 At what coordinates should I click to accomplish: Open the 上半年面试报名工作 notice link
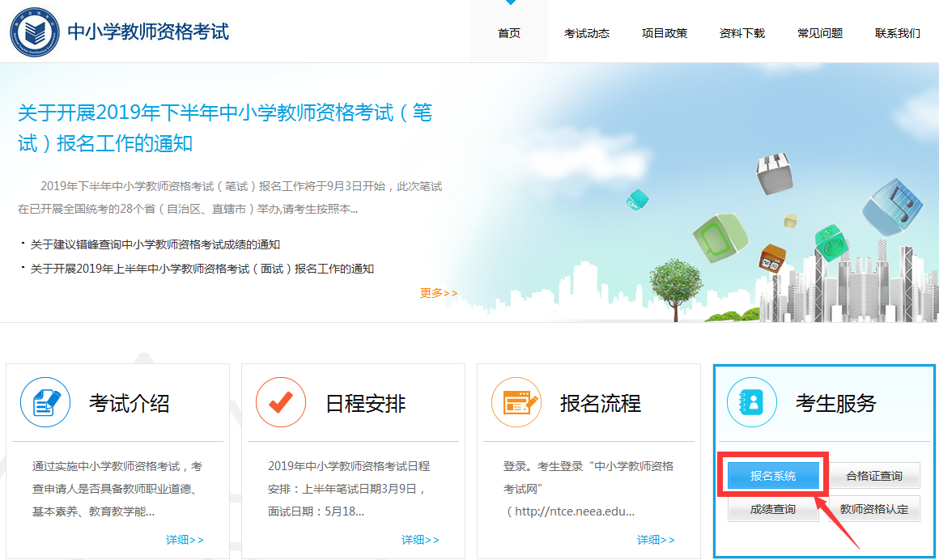point(202,269)
